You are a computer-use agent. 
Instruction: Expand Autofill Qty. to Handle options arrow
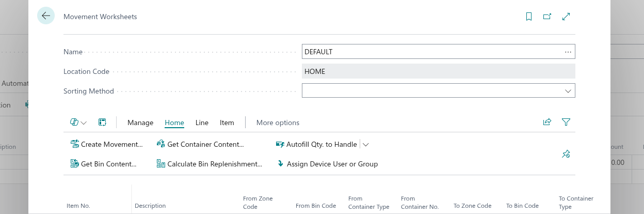click(366, 145)
